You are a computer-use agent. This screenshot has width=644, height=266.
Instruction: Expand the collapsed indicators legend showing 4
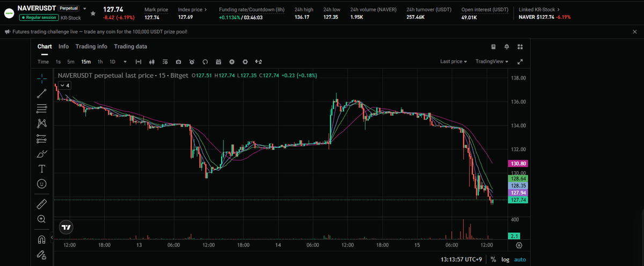point(64,85)
